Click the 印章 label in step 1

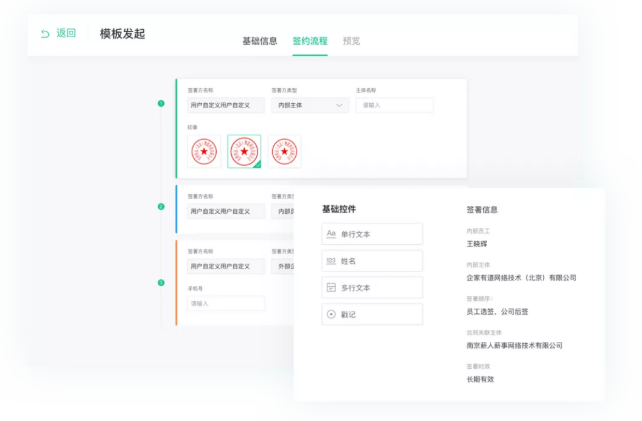pyautogui.click(x=192, y=127)
